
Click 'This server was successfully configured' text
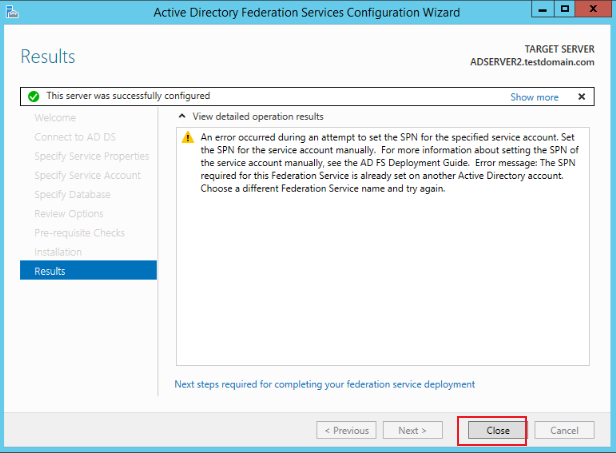(x=128, y=96)
